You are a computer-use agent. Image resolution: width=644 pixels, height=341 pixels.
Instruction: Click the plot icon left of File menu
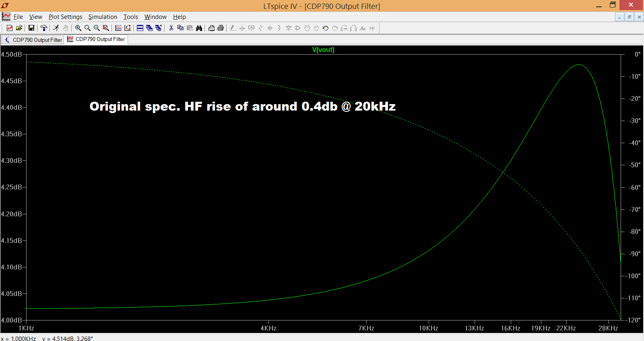[6, 16]
